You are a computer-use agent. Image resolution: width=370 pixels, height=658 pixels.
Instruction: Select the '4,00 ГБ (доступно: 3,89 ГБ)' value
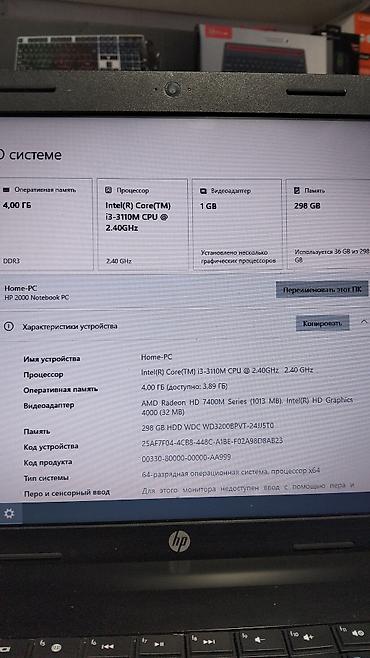(x=185, y=386)
